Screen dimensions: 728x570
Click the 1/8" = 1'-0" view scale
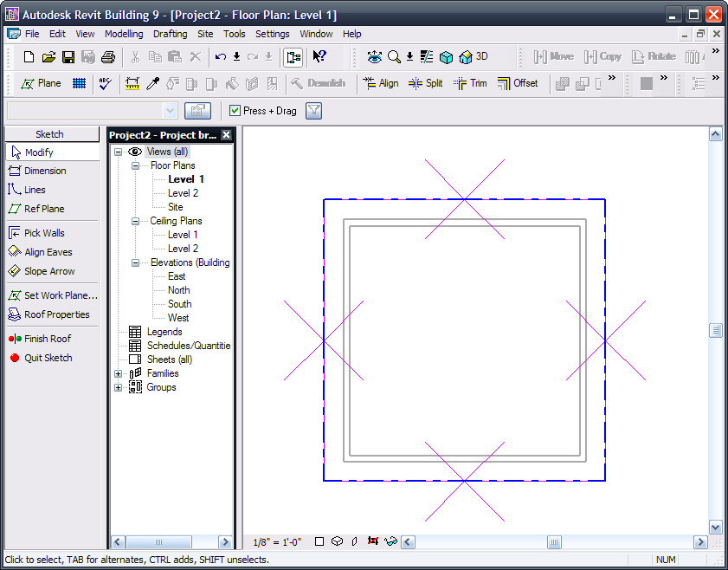(x=276, y=542)
